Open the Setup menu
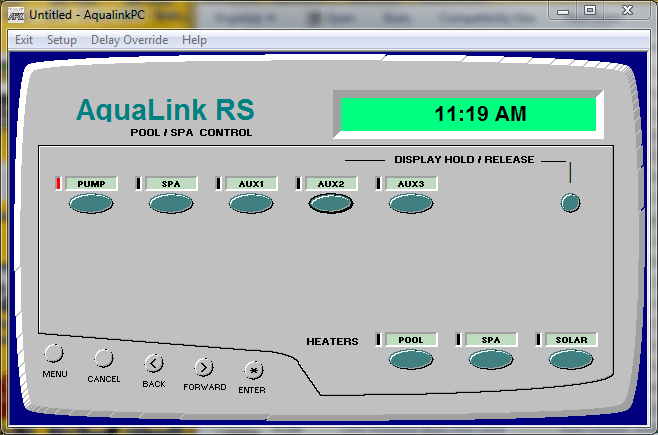The width and height of the screenshot is (658, 435). pos(62,40)
